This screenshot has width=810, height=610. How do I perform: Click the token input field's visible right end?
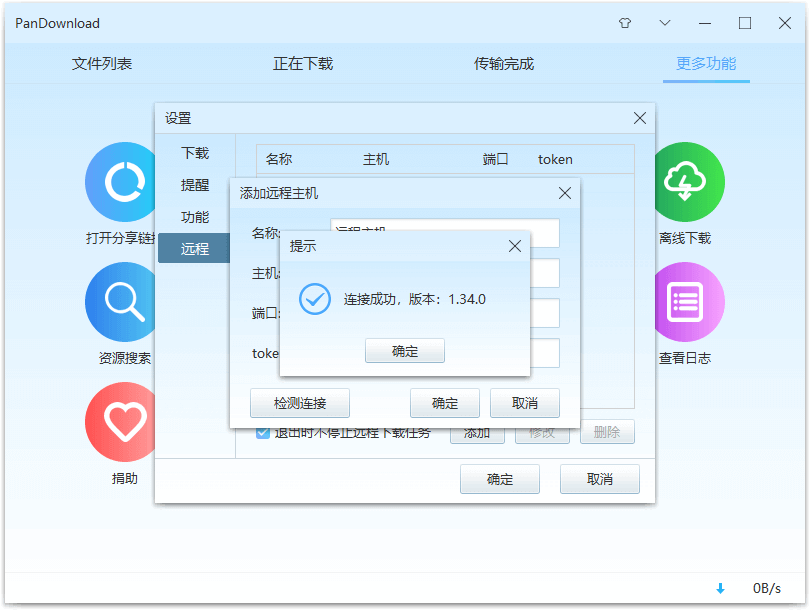tap(545, 353)
